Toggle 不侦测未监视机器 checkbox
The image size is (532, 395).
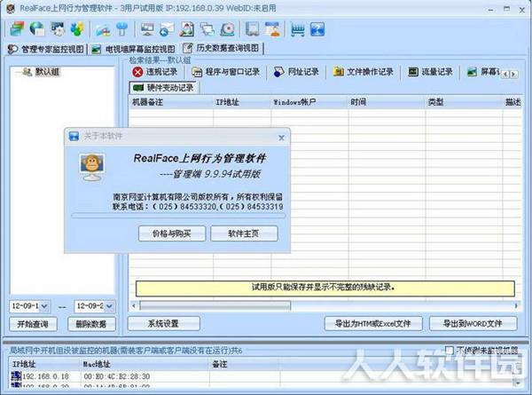coord(450,350)
